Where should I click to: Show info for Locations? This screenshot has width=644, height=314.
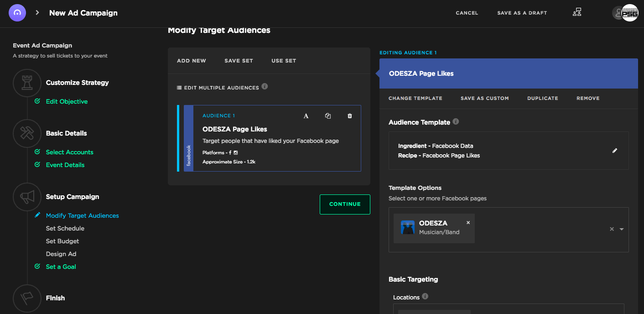click(425, 296)
